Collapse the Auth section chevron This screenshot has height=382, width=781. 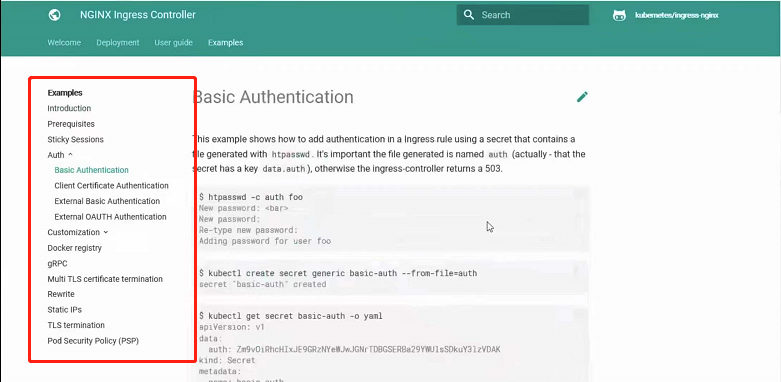[70, 155]
